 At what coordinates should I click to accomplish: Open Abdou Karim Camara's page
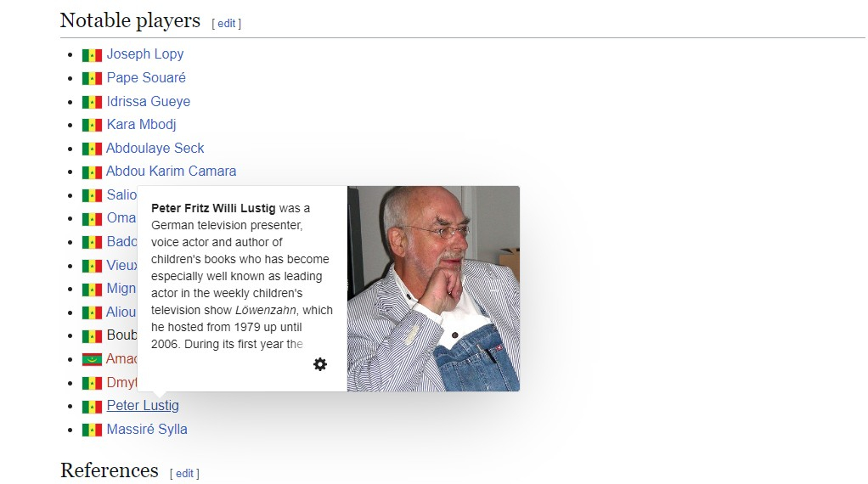click(172, 172)
